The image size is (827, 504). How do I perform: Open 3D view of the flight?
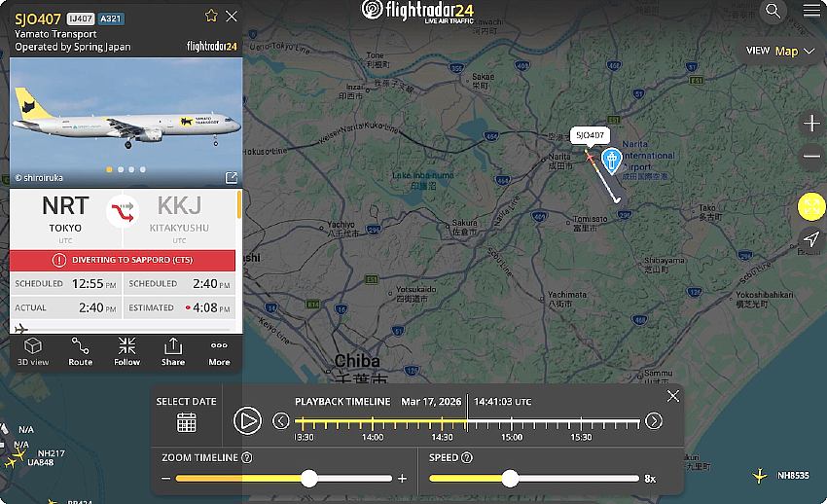[33, 352]
